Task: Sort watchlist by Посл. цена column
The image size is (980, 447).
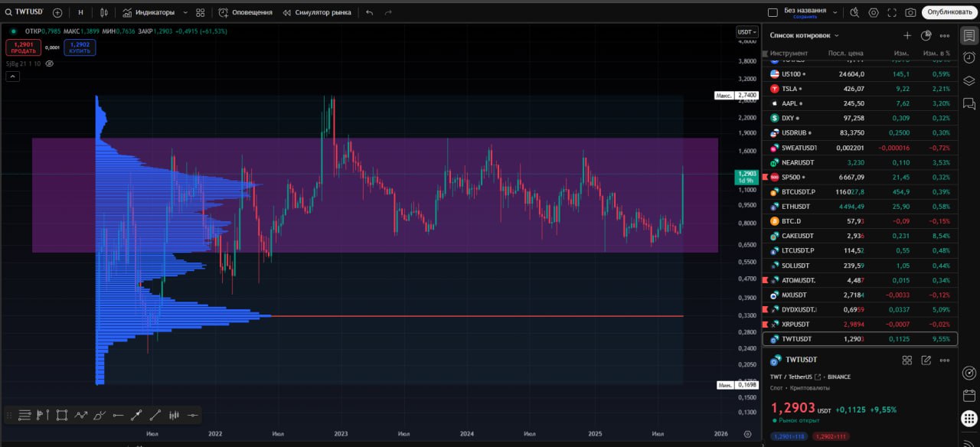Action: [x=846, y=53]
